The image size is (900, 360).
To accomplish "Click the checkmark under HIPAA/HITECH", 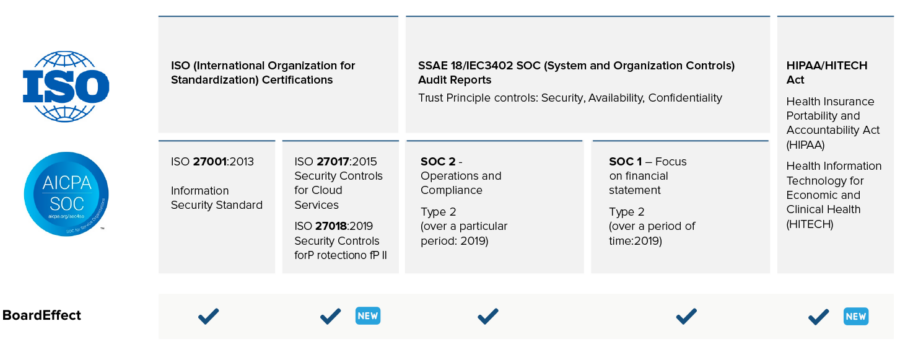I will tap(818, 316).
